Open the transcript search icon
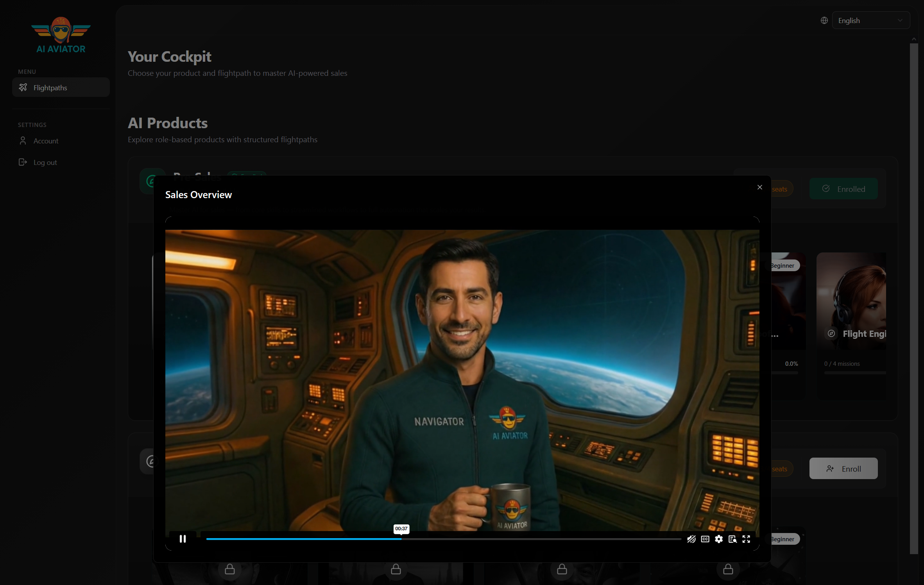924x585 pixels. [732, 539]
